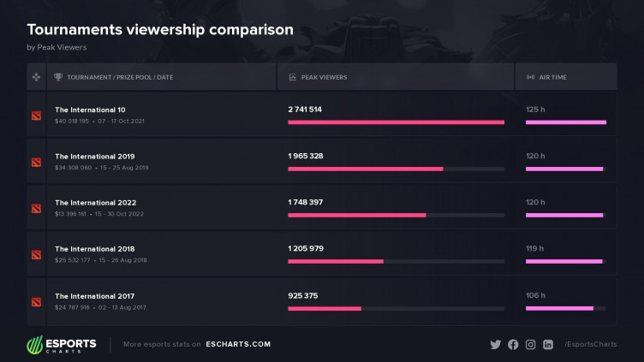
Task: Click the /EsportsCharts handle text
Action: [590, 344]
